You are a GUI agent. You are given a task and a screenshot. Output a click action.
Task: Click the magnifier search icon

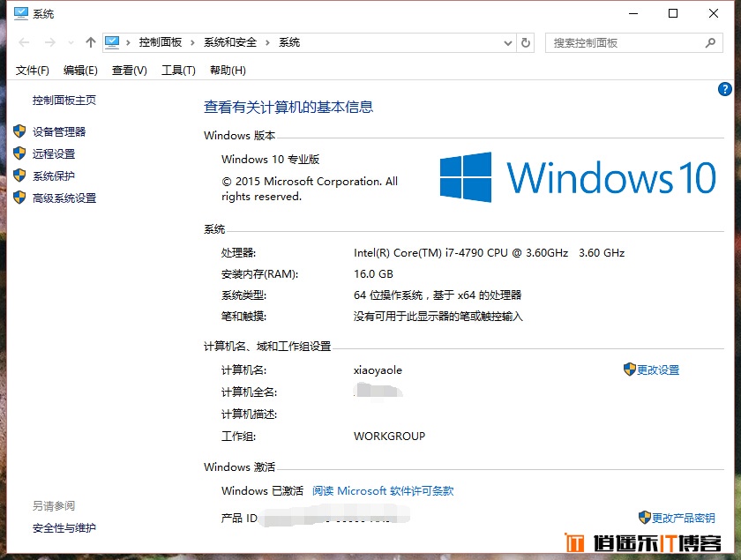pyautogui.click(x=710, y=43)
